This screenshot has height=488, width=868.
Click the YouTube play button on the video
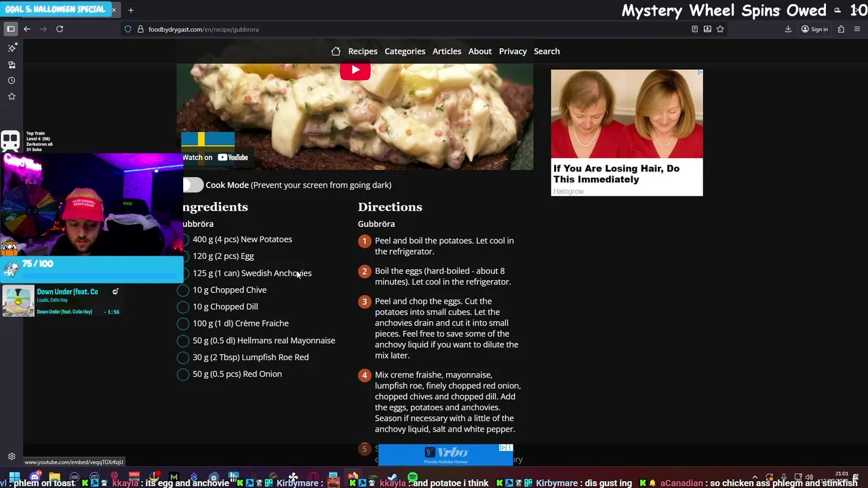[355, 70]
